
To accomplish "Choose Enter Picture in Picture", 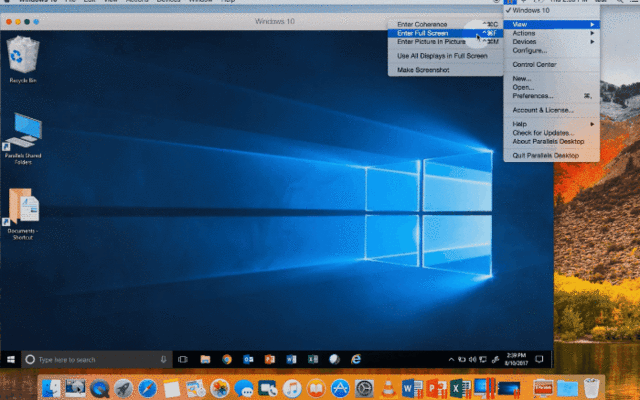I will tap(445, 42).
